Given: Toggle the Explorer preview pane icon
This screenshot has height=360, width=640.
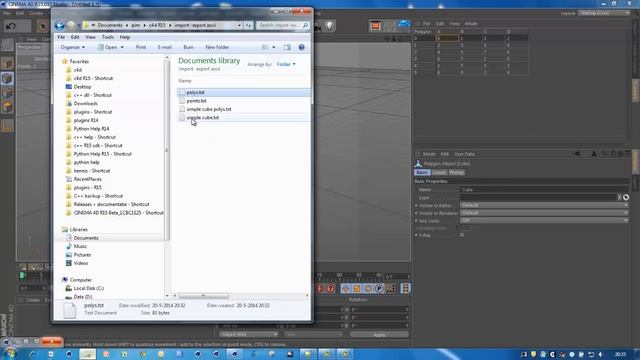Looking at the screenshot, I should pos(287,47).
